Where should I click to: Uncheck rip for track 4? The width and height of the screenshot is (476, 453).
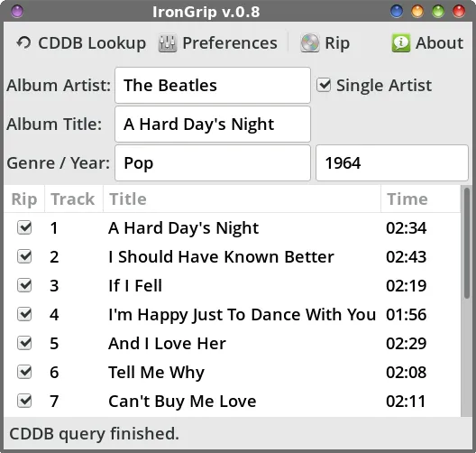[x=24, y=314]
